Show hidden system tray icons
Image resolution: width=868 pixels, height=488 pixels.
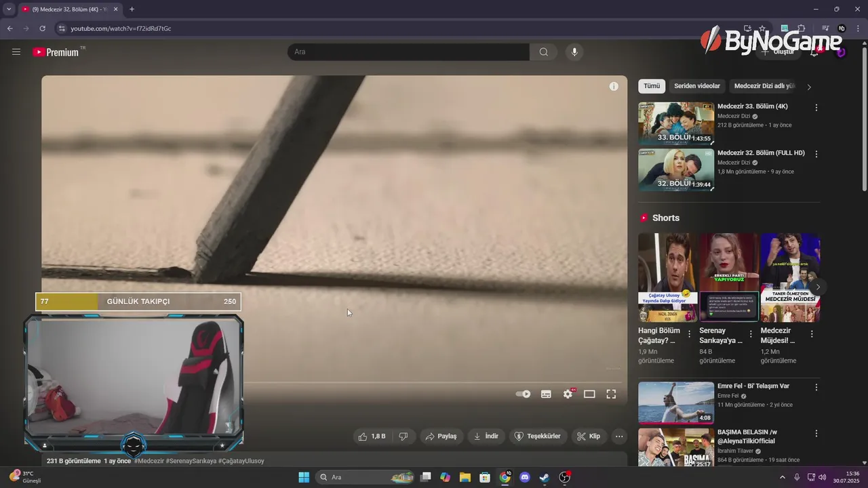[x=782, y=477]
